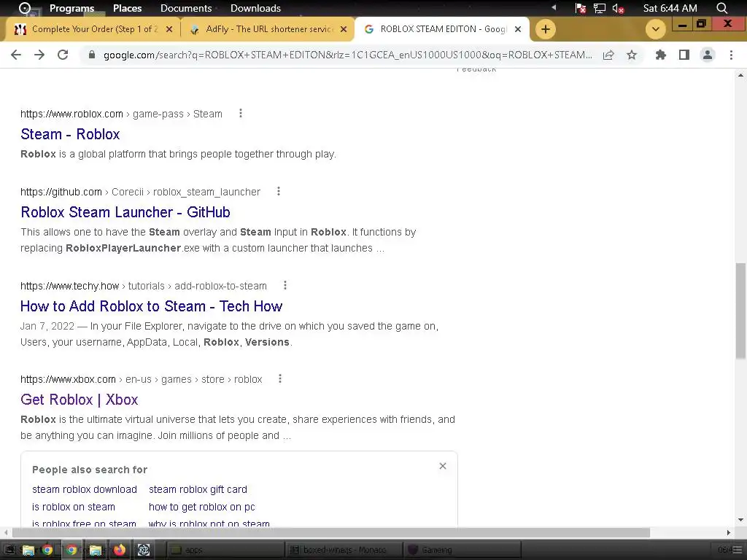Switch to the Gameing taskbar window
Viewport: 747px width, 560px height.
pyautogui.click(x=462, y=550)
